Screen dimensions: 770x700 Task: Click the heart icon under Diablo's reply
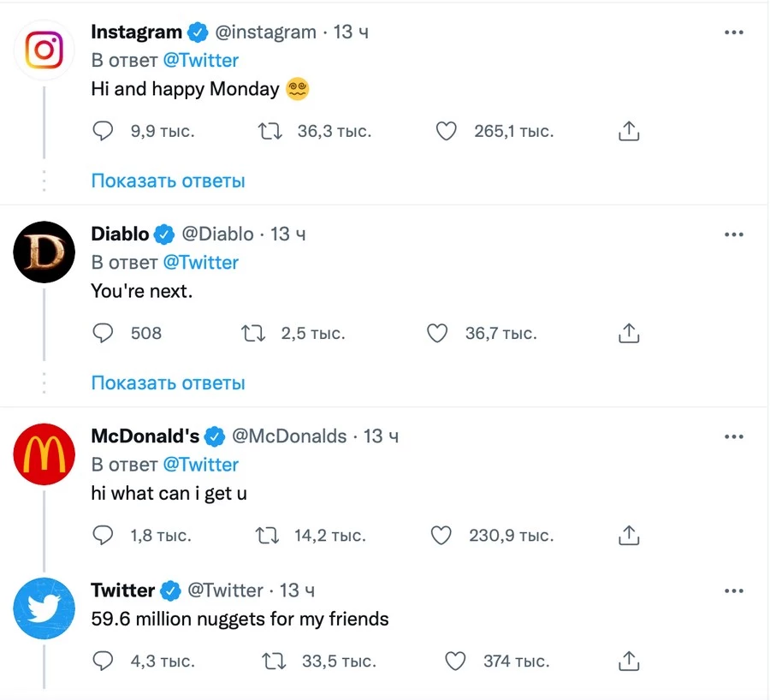coord(437,333)
